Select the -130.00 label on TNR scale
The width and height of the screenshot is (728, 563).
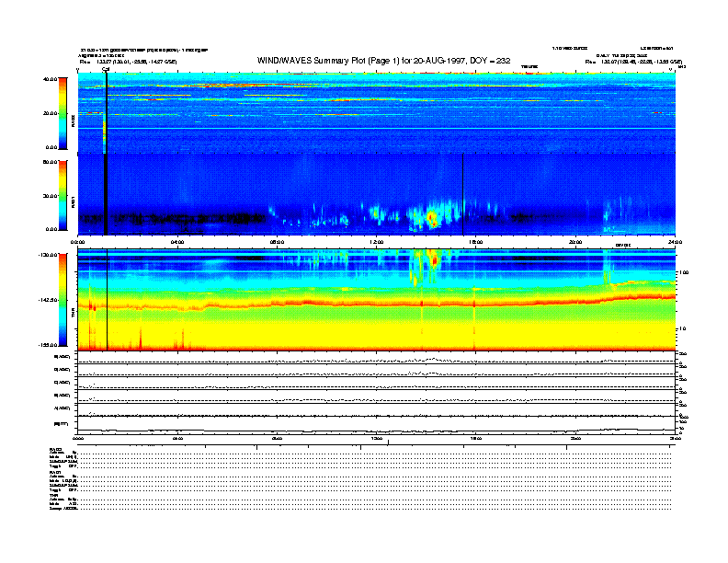[x=48, y=255]
